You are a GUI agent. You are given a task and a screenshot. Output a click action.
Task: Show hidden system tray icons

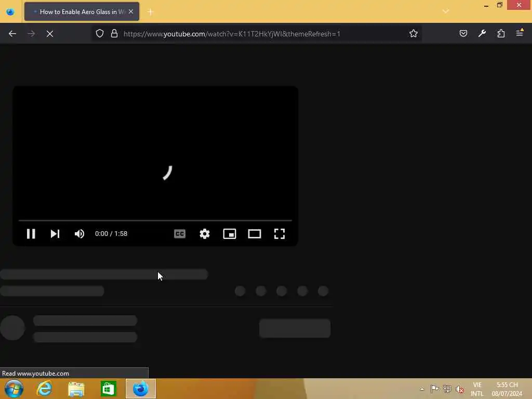pyautogui.click(x=422, y=389)
